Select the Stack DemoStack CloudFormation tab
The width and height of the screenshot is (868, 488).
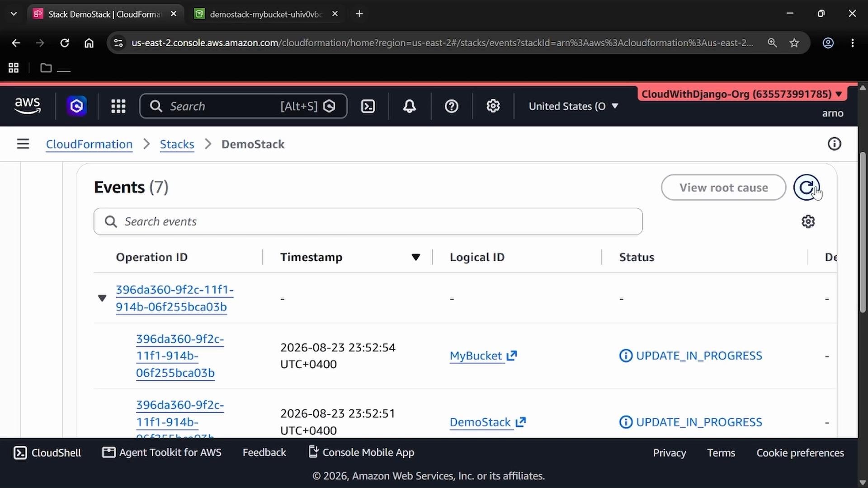click(105, 14)
